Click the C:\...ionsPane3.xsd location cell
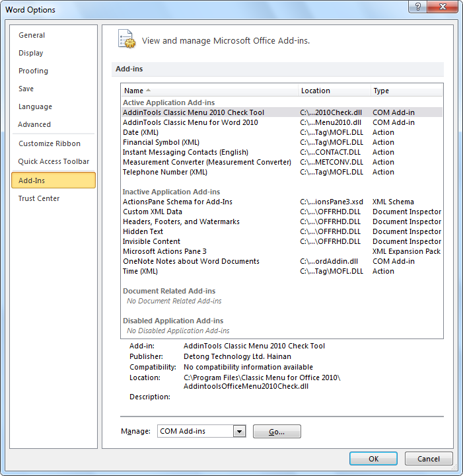Screen dimensions: 463x476 pos(332,202)
